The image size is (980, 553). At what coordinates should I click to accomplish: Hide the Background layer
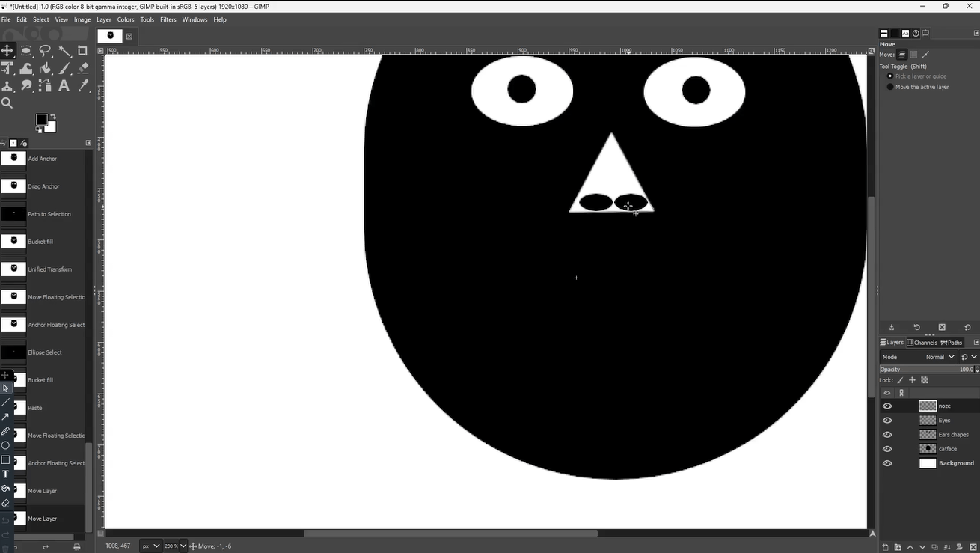pyautogui.click(x=887, y=463)
